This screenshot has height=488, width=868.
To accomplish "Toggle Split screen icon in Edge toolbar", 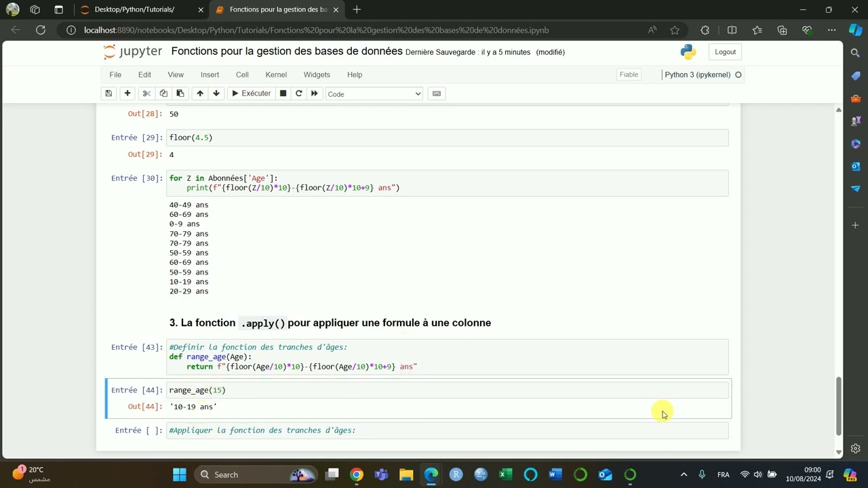I will (732, 30).
